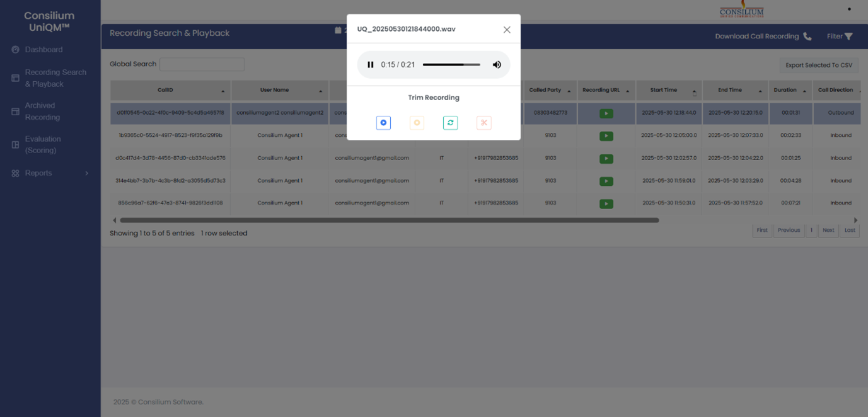
Task: Reset trim with green refresh icon
Action: [450, 123]
